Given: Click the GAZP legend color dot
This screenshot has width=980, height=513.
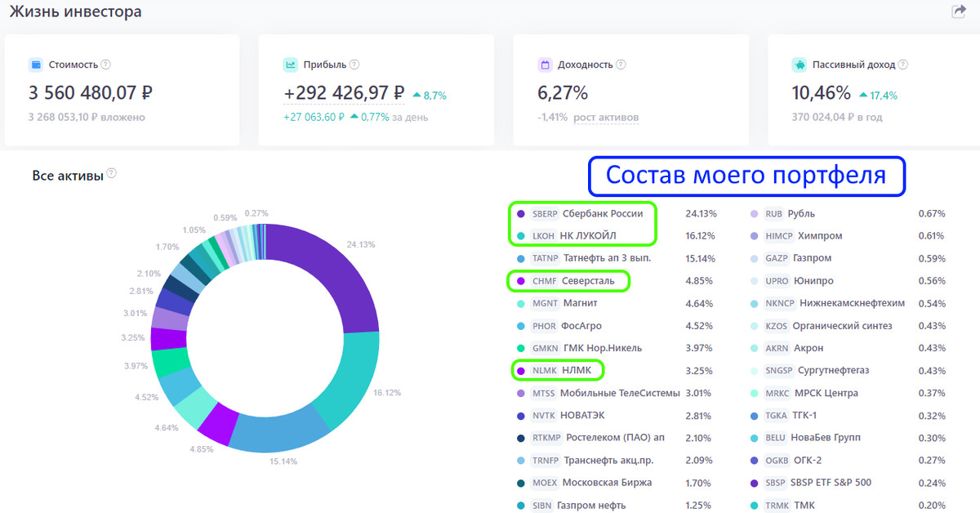Looking at the screenshot, I should coord(753,258).
